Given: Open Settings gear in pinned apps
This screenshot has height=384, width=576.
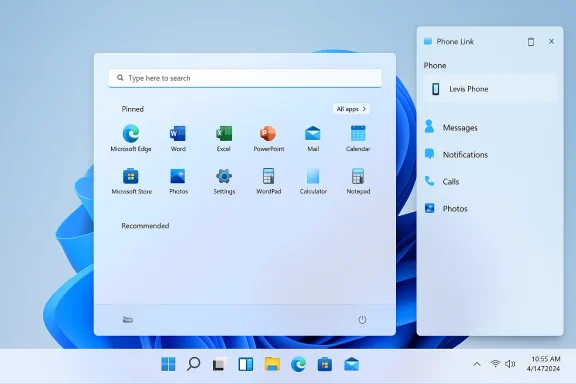Looking at the screenshot, I should tap(224, 181).
